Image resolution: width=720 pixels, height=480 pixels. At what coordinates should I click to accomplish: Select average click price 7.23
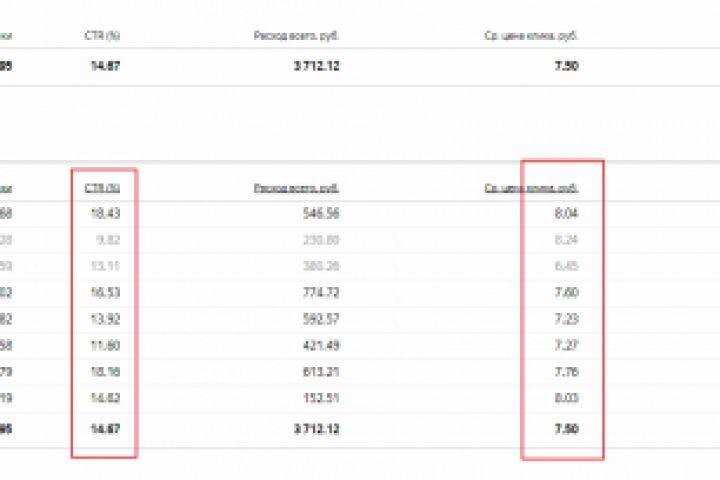(565, 318)
